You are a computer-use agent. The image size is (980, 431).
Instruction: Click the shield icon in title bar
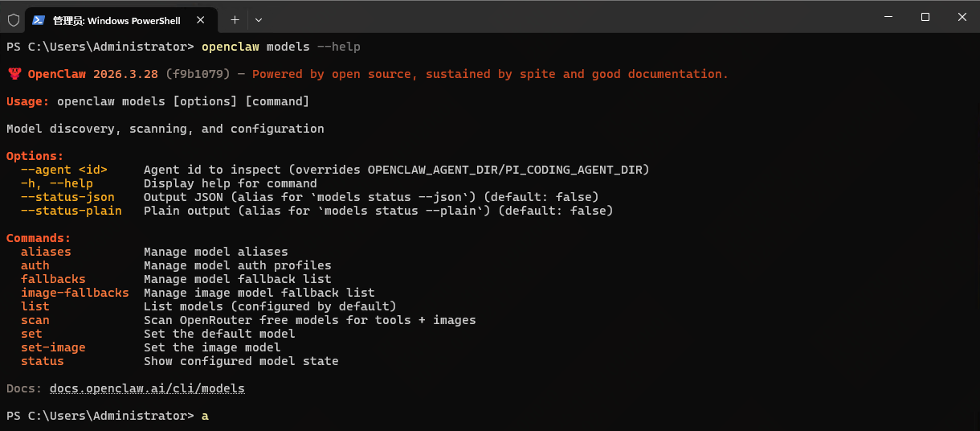pyautogui.click(x=13, y=19)
